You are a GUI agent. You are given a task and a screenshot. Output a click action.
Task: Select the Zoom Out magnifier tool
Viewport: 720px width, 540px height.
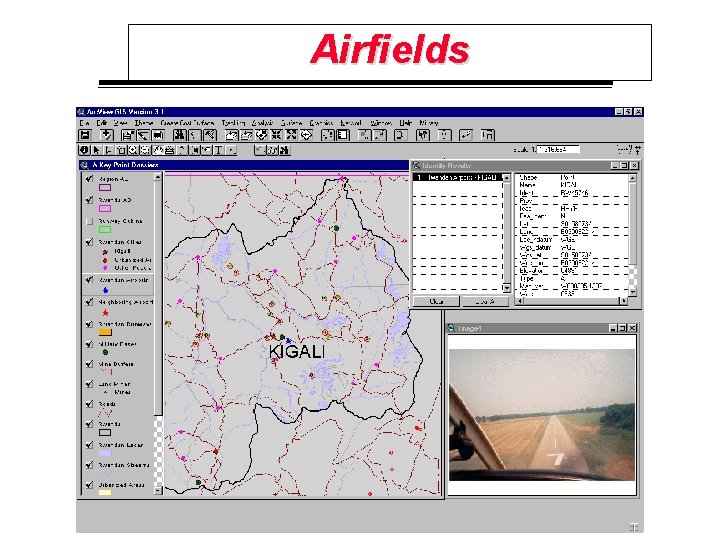click(145, 150)
